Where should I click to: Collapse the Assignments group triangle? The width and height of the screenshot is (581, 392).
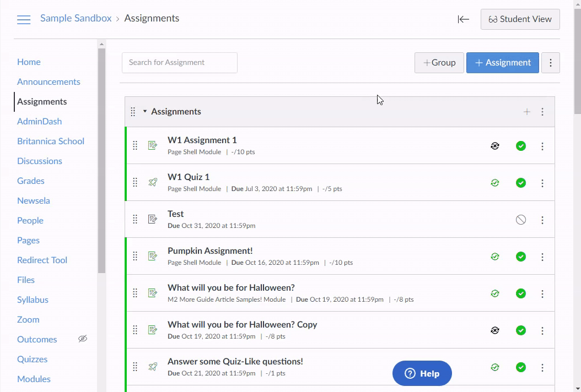[145, 111]
